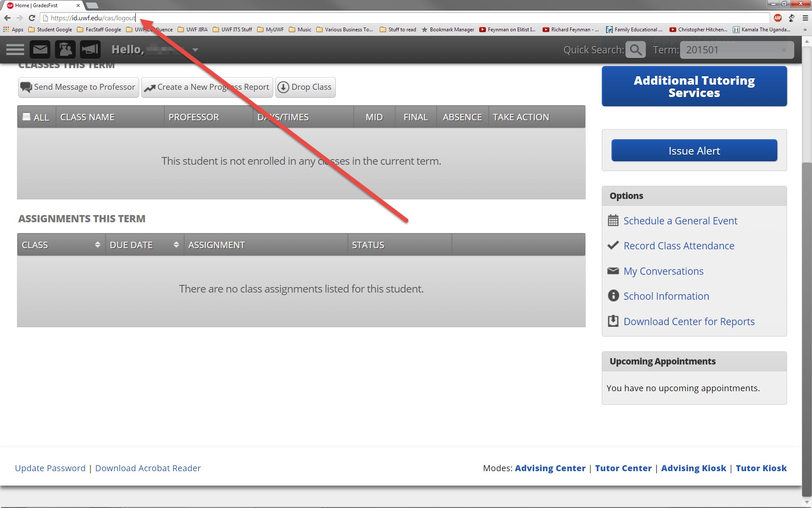This screenshot has height=508, width=812.
Task: Click the browser forward arrow
Action: pos(19,18)
